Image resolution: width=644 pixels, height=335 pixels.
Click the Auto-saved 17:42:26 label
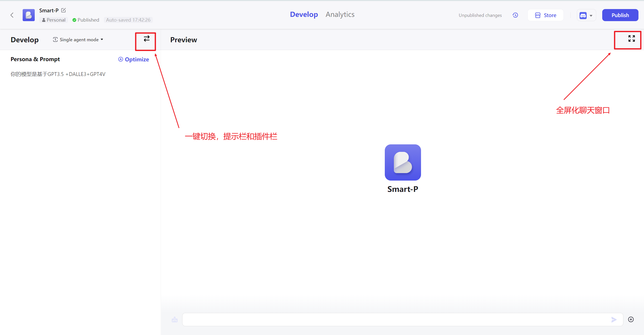pyautogui.click(x=128, y=20)
